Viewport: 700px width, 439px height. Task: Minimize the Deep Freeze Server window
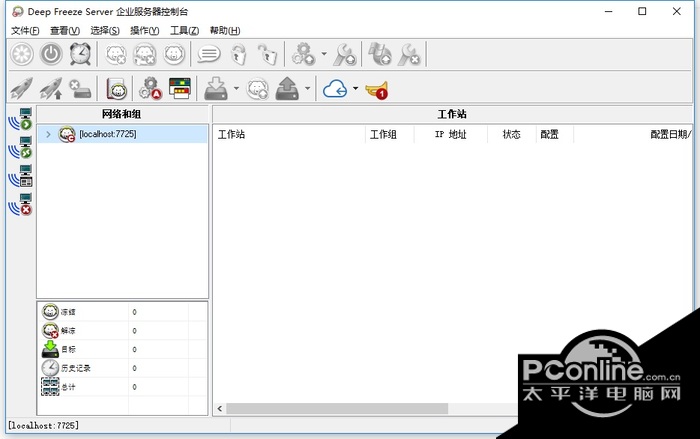click(x=608, y=12)
